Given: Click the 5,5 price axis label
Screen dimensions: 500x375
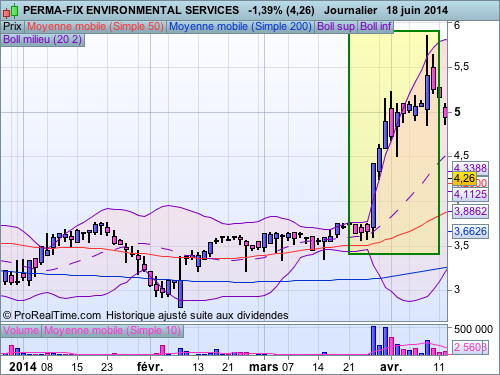Looking at the screenshot, I should click(x=461, y=66).
